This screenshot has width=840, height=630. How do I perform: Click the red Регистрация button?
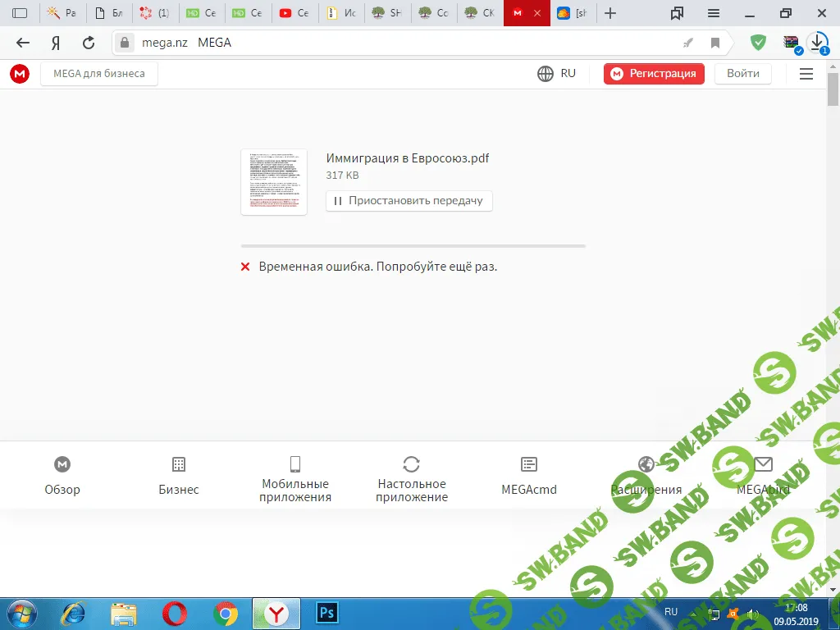tap(654, 74)
